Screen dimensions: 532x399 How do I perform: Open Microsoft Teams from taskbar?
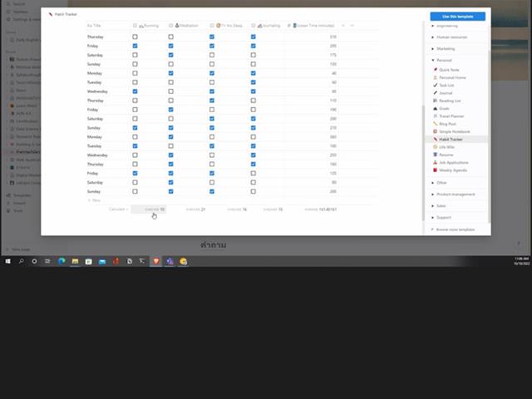[170, 261]
